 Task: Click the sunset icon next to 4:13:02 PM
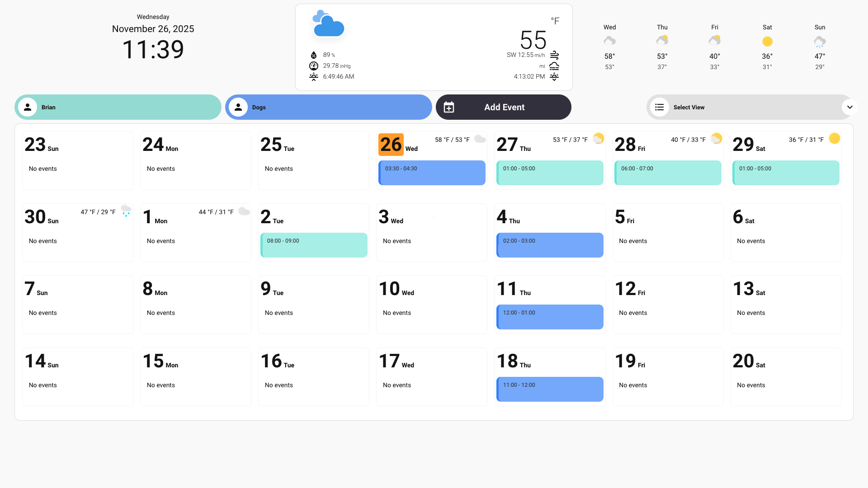(x=554, y=76)
